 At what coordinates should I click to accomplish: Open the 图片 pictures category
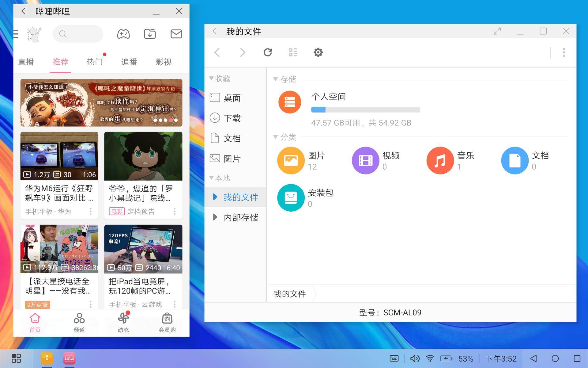point(290,160)
